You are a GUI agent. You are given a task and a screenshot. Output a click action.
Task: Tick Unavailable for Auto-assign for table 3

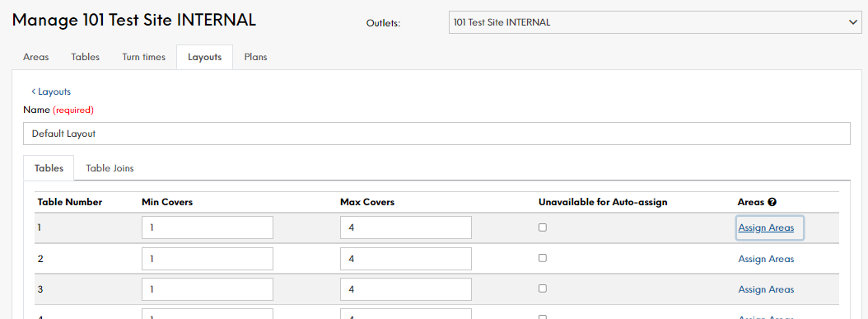[543, 289]
